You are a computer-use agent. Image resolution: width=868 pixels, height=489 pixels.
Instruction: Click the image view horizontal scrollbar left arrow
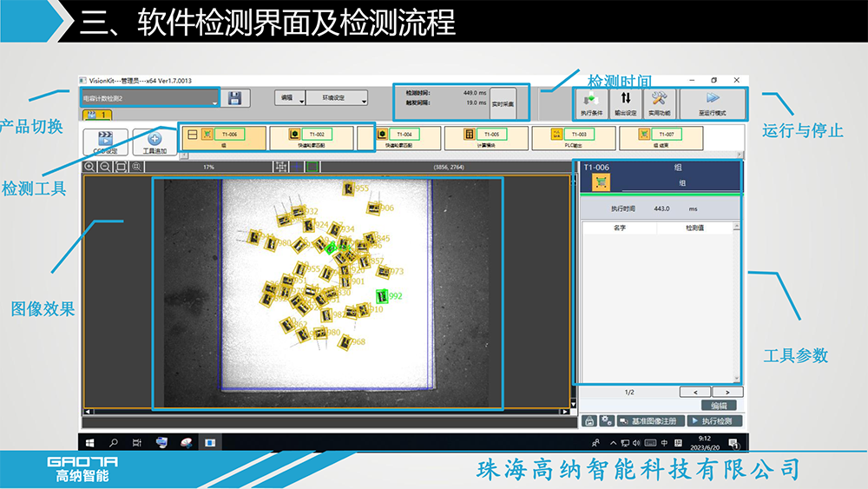click(88, 412)
